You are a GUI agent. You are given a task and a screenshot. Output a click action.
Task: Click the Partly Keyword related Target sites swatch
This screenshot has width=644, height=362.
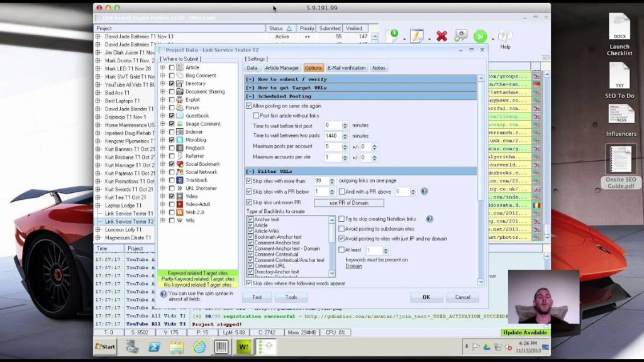[197, 278]
